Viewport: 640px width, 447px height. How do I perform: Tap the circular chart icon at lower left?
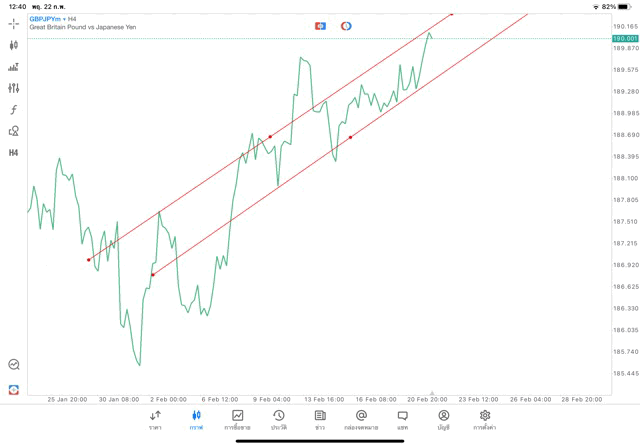click(x=14, y=365)
